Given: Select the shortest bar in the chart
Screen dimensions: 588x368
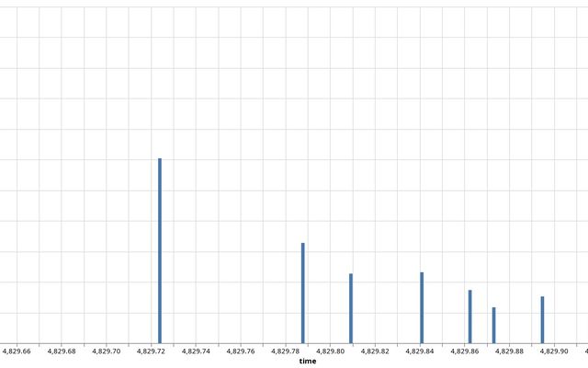Looking at the screenshot, I should pos(493,325).
